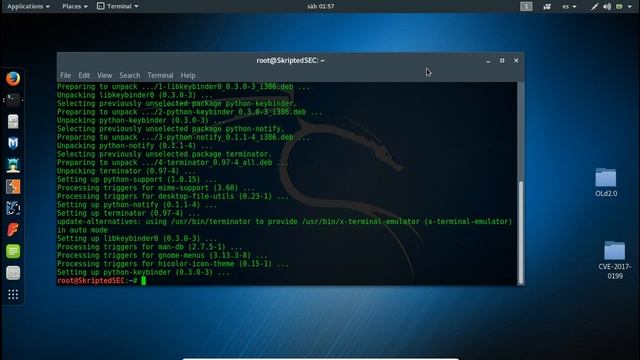
Task: Click the terminal title bar root@SkriptedSEC
Action: coord(290,60)
